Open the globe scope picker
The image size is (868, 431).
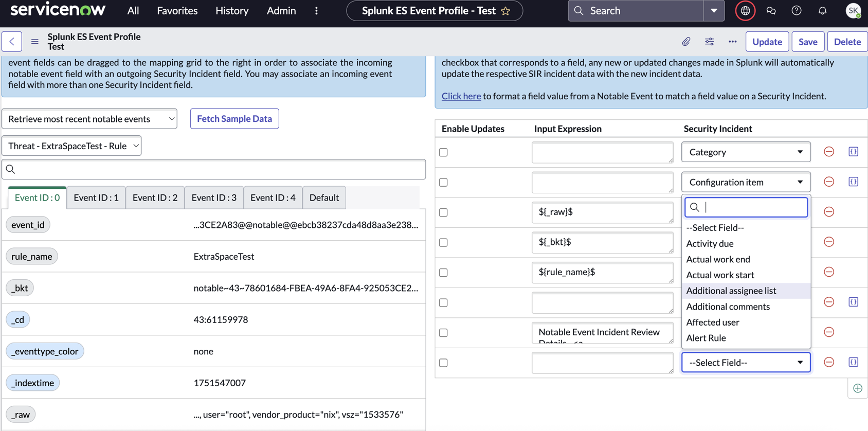click(x=745, y=11)
